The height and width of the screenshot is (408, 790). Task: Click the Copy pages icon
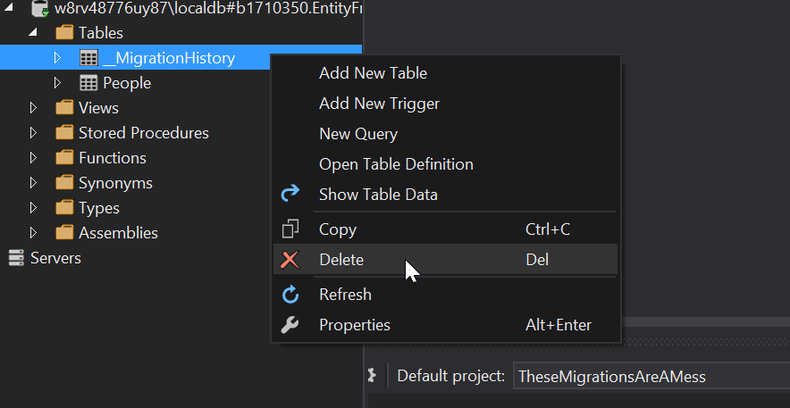tap(290, 229)
